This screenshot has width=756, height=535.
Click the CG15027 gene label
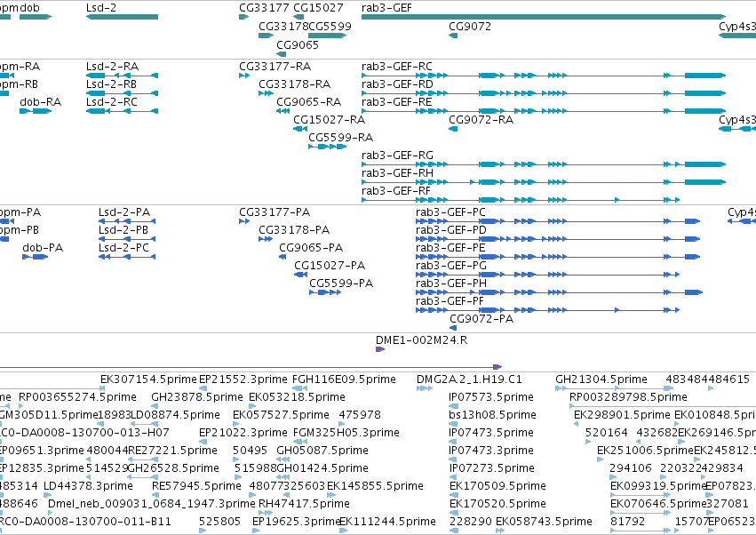tap(318, 8)
